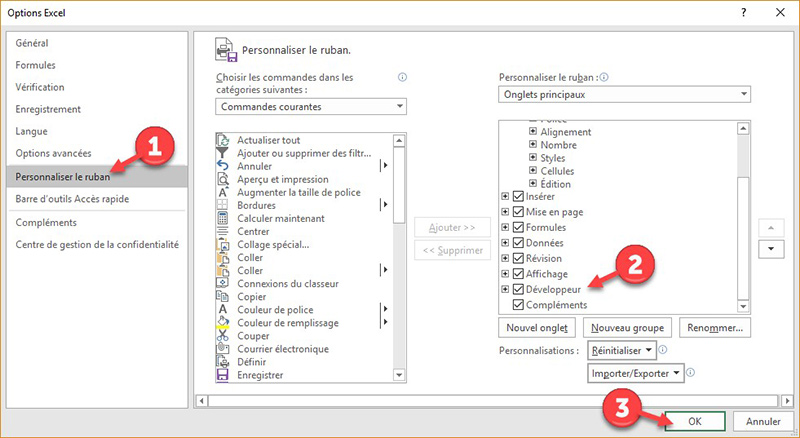Image resolution: width=800 pixels, height=438 pixels.
Task: Open the Réinitialiser dropdown button
Action: [621, 350]
